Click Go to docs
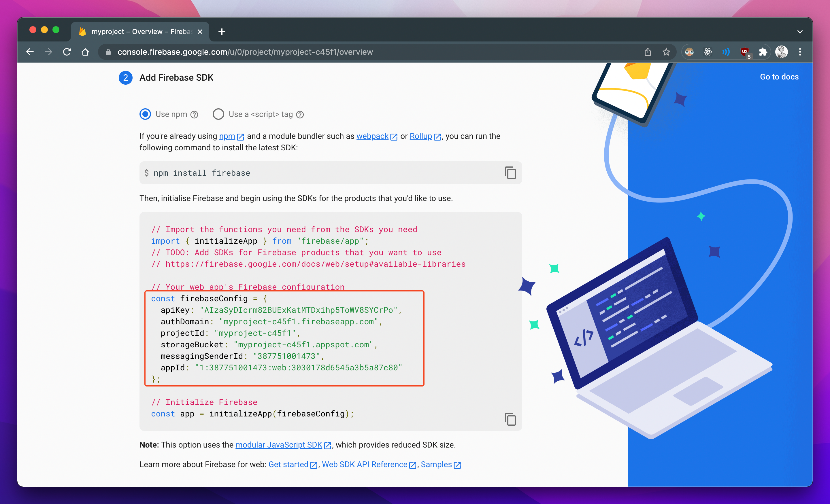This screenshot has height=504, width=830. [x=779, y=77]
